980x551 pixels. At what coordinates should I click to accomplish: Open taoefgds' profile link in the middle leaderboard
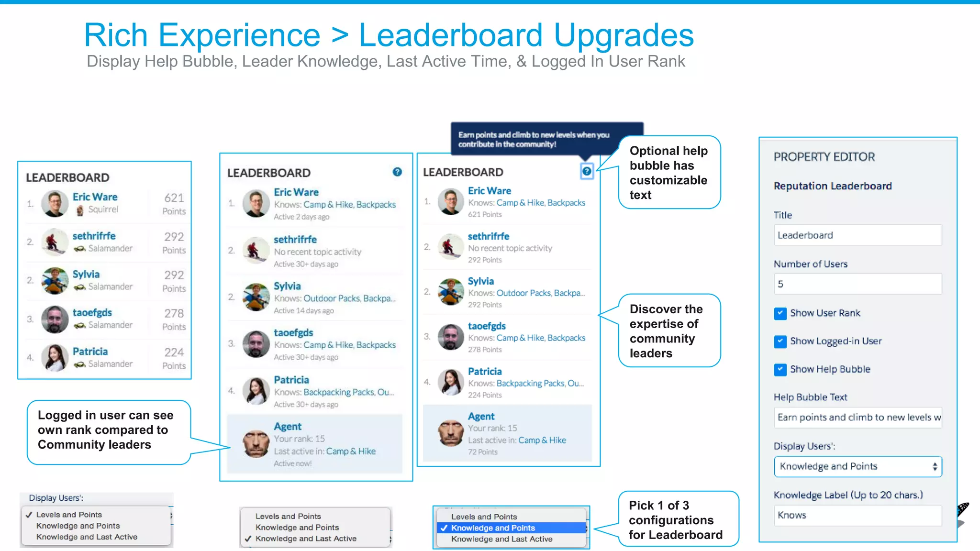pos(293,332)
